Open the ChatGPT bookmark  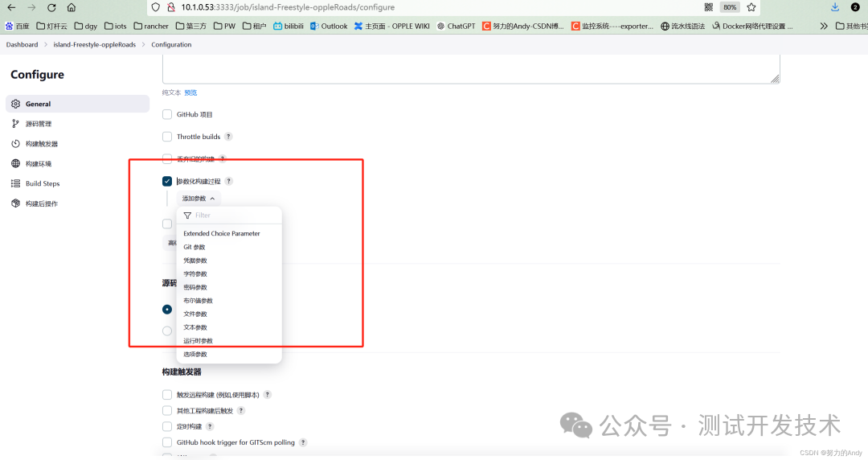[457, 26]
